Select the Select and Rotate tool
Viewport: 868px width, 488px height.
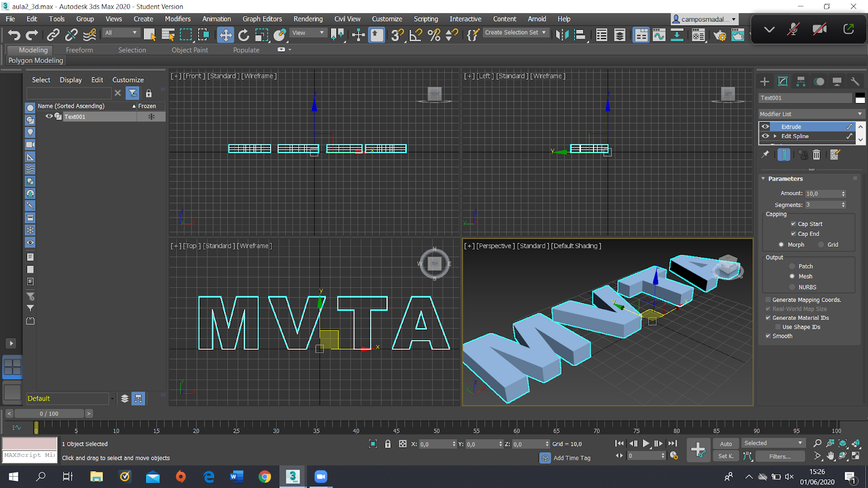point(243,35)
